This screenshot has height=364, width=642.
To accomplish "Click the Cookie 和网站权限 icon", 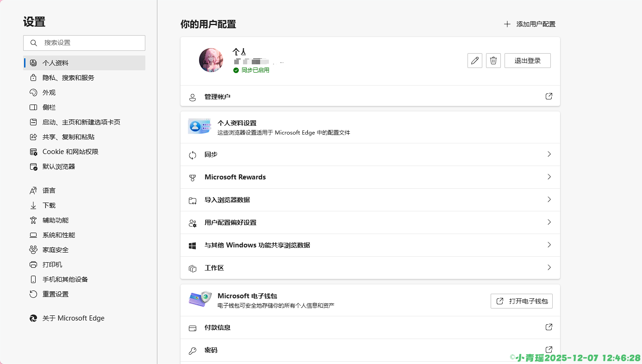I will (x=33, y=152).
